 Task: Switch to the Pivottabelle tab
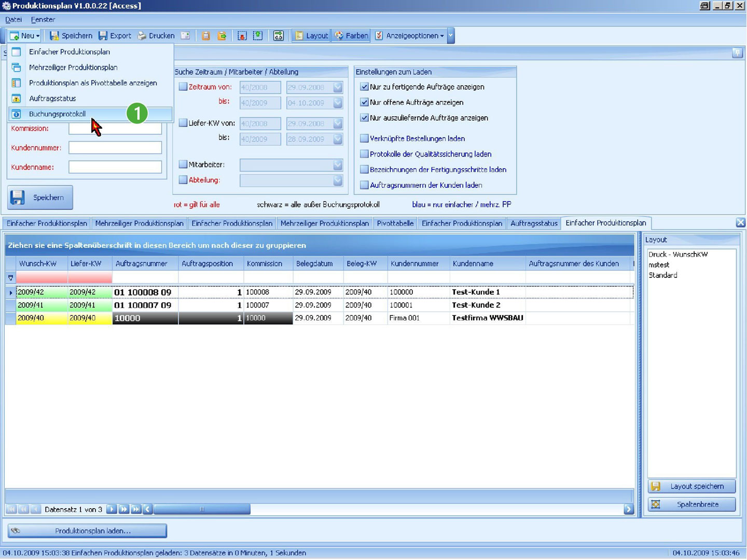point(395,223)
